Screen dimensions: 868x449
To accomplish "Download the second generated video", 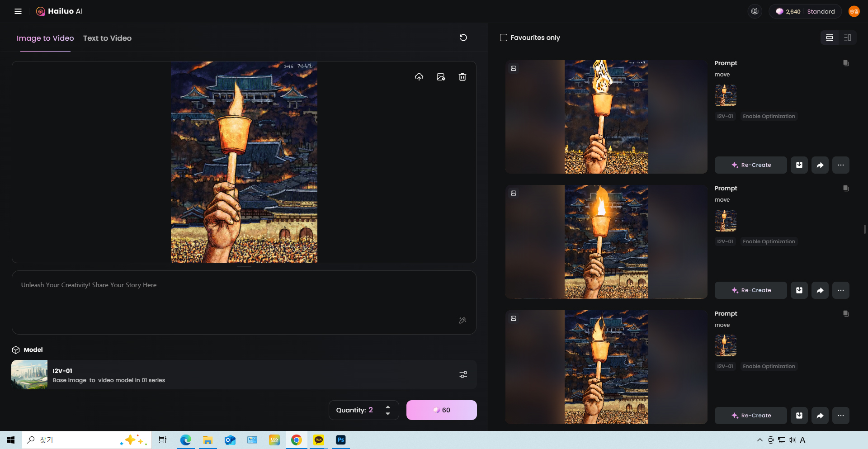I will (x=799, y=290).
